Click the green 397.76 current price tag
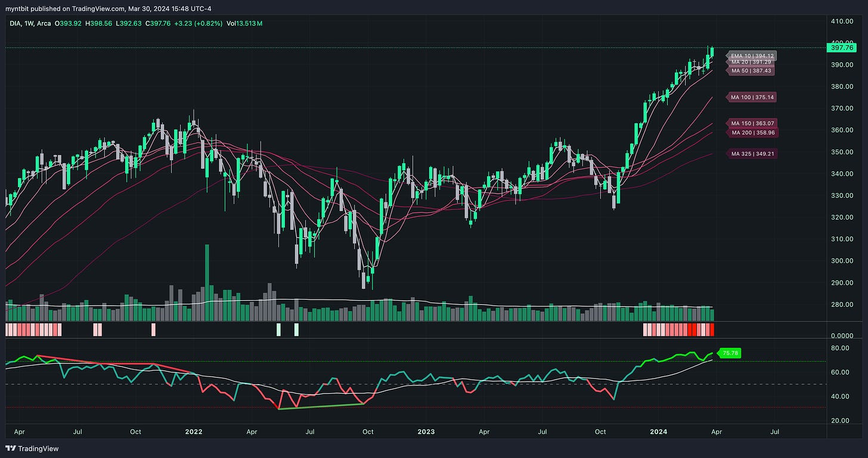The width and height of the screenshot is (868, 458). 843,47
